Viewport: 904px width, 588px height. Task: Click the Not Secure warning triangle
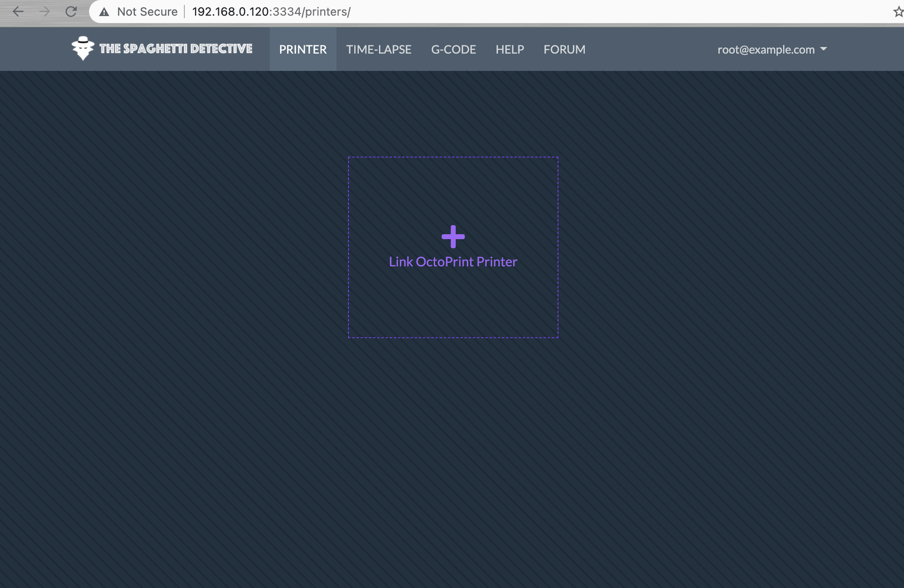pos(104,12)
